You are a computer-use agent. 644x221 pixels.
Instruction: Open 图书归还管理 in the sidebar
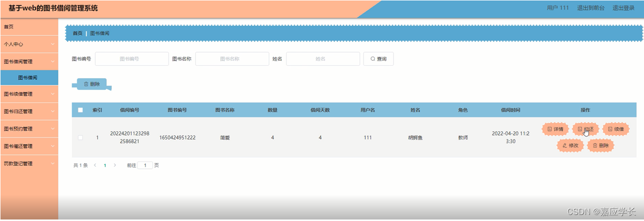coord(29,112)
